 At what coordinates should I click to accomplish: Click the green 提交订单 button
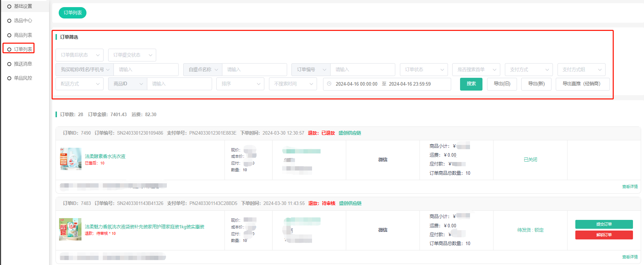[x=604, y=224]
